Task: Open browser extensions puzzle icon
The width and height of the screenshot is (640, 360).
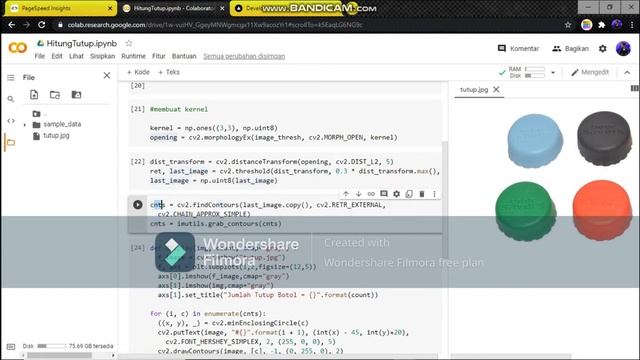Action: pos(602,25)
